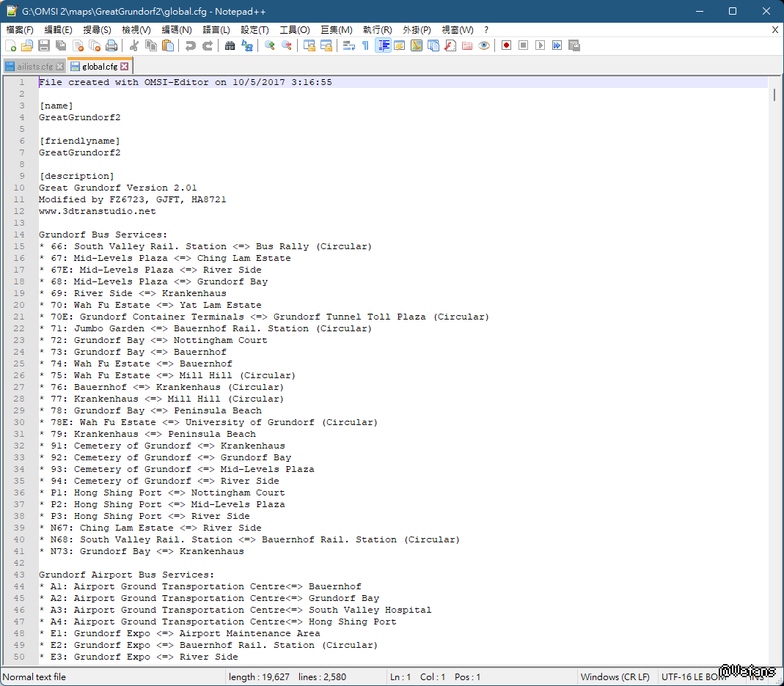Switch to the ailists.cfg tab

click(34, 67)
